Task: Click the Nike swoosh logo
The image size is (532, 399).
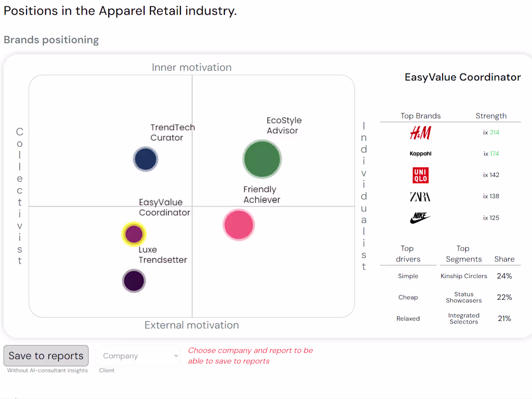Action: pyautogui.click(x=420, y=218)
